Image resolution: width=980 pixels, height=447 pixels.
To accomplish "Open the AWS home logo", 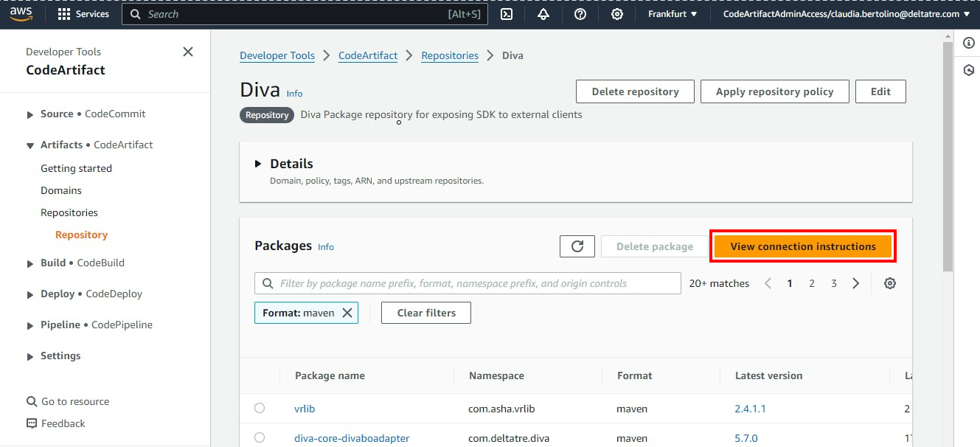I will tap(21, 14).
